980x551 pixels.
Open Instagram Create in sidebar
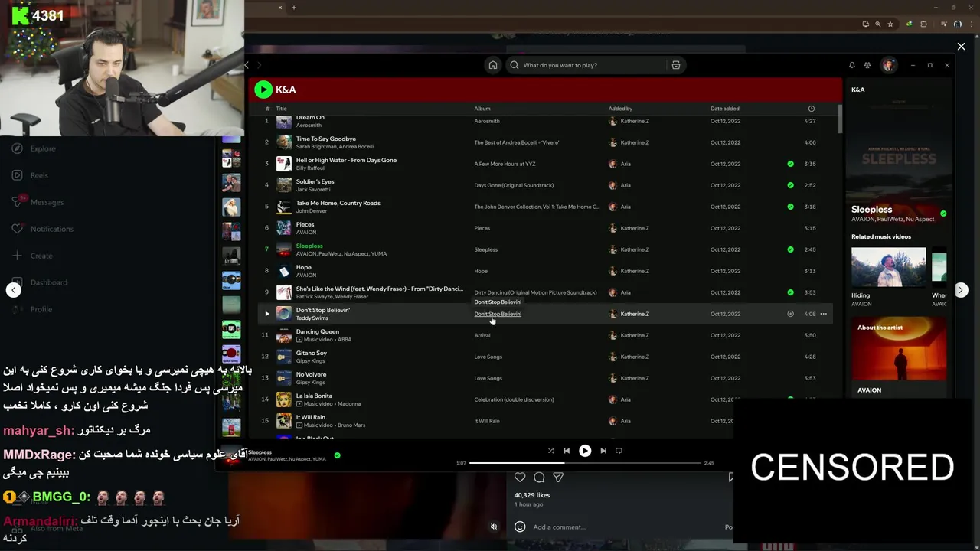pyautogui.click(x=33, y=256)
